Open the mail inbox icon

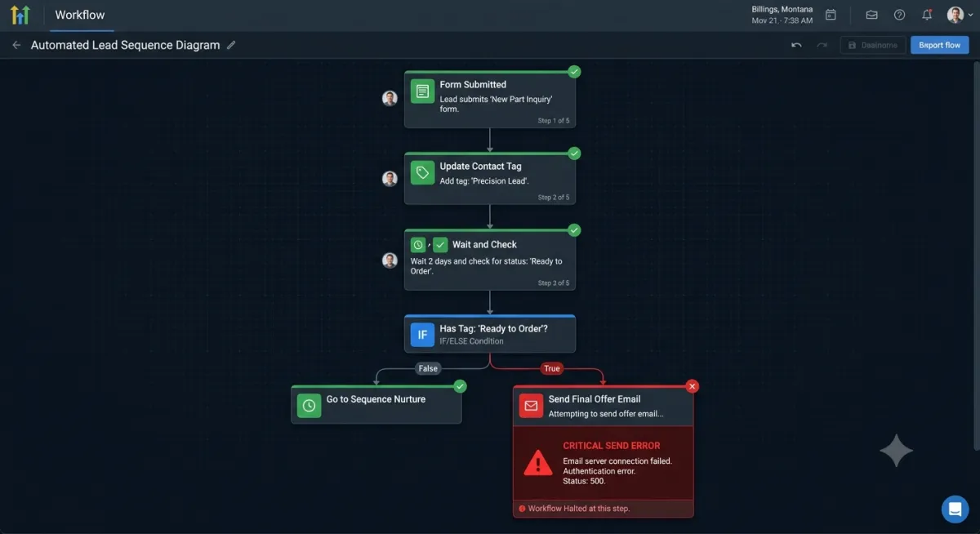point(872,15)
